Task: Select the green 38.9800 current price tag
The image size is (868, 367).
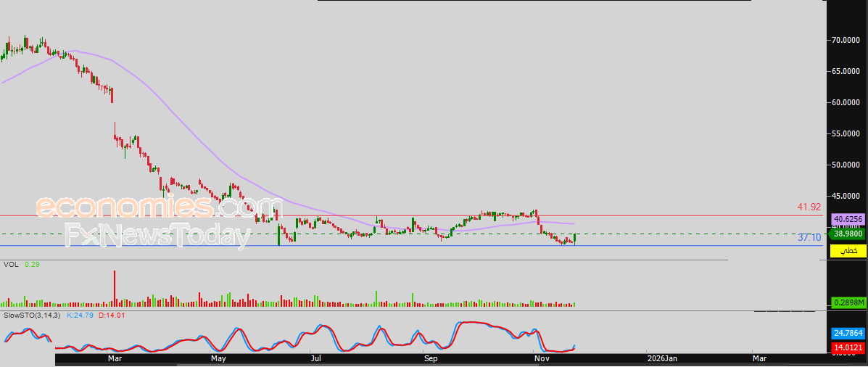Action: coord(847,234)
